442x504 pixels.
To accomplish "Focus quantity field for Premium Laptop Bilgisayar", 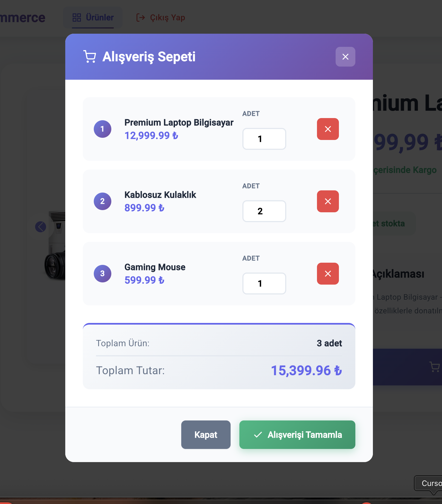I will click(x=264, y=139).
